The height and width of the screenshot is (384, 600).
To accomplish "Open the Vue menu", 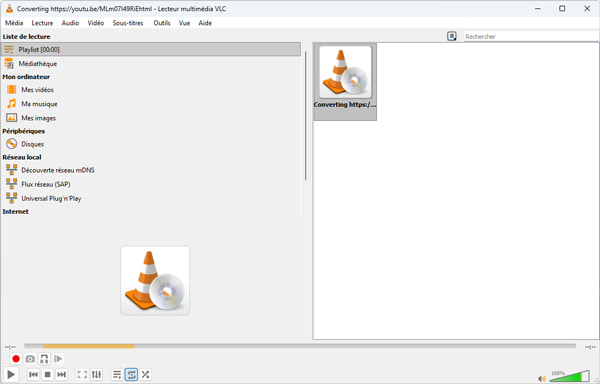I will coord(184,23).
